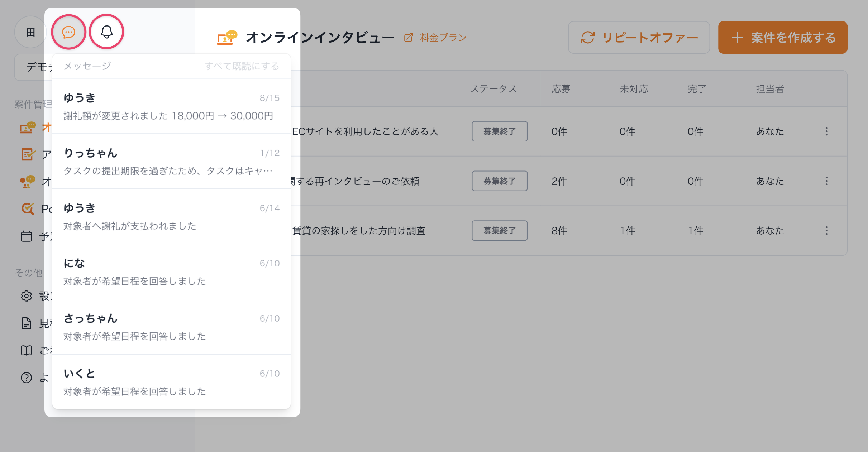Click the estimate document icon in sidebar
Image resolution: width=868 pixels, height=452 pixels.
pos(27,323)
